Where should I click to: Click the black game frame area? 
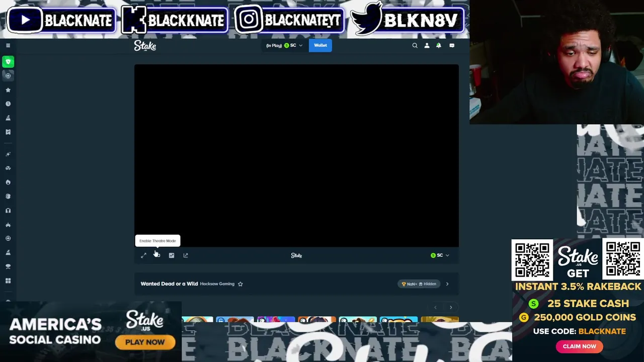296,156
